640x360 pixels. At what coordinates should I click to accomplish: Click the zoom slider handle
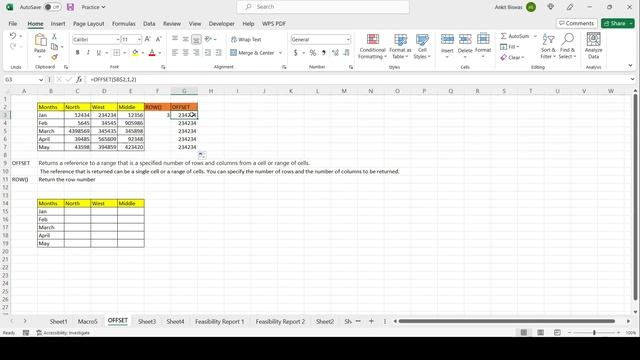(594, 333)
